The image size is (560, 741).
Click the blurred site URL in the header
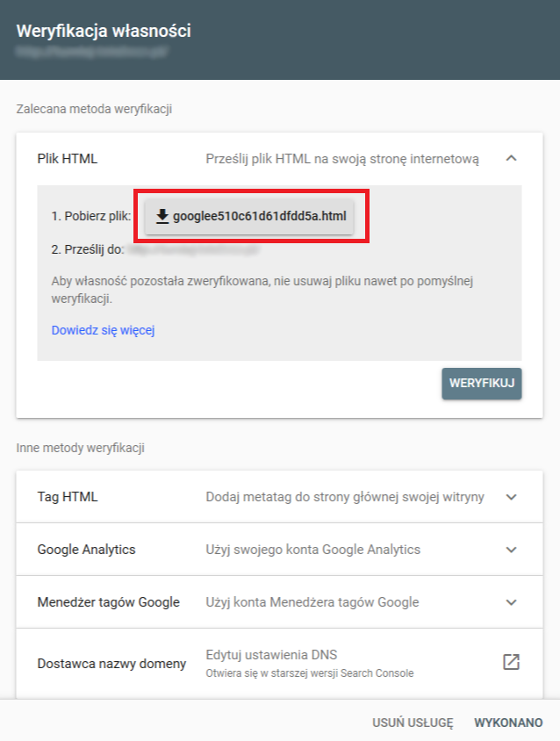click(x=92, y=52)
